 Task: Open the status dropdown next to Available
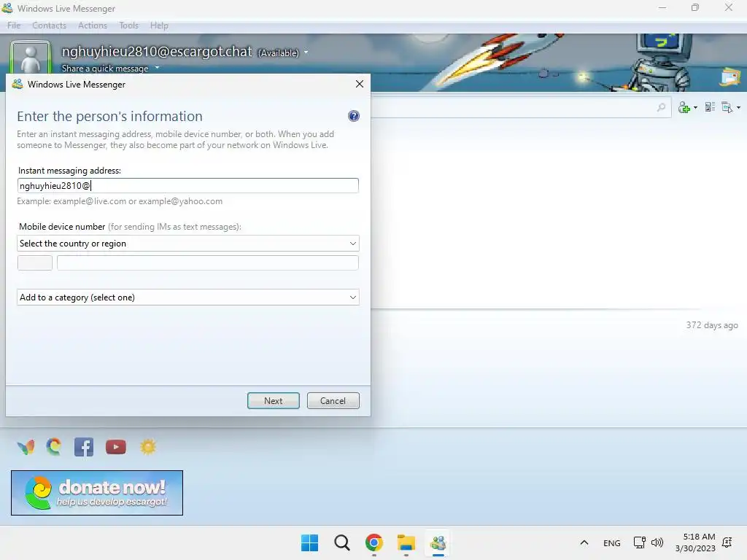tap(306, 52)
